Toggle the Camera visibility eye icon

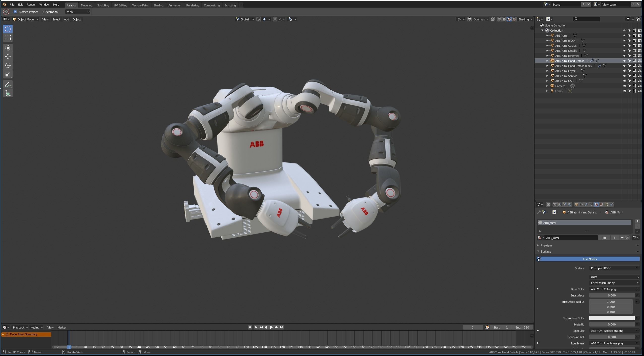tap(624, 86)
